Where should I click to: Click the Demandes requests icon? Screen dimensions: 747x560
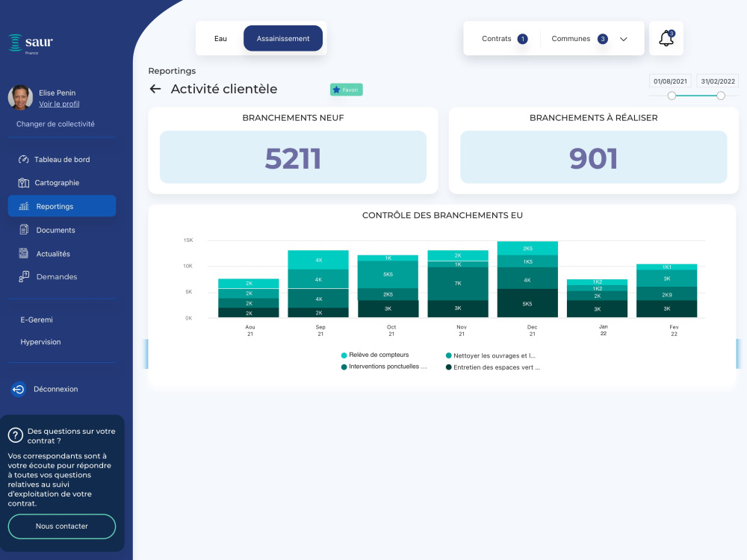coord(24,277)
